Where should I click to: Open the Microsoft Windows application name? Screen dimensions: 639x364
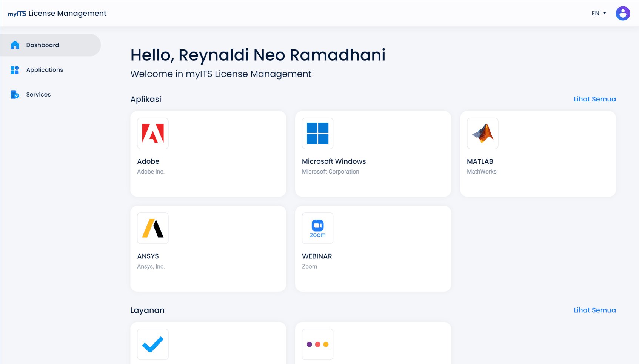click(x=334, y=161)
